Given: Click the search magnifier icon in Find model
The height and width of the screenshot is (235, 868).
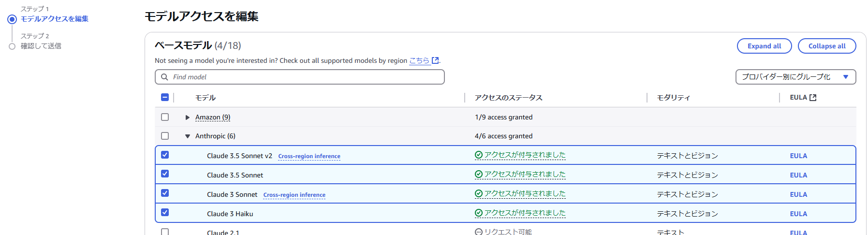Looking at the screenshot, I should tap(164, 77).
